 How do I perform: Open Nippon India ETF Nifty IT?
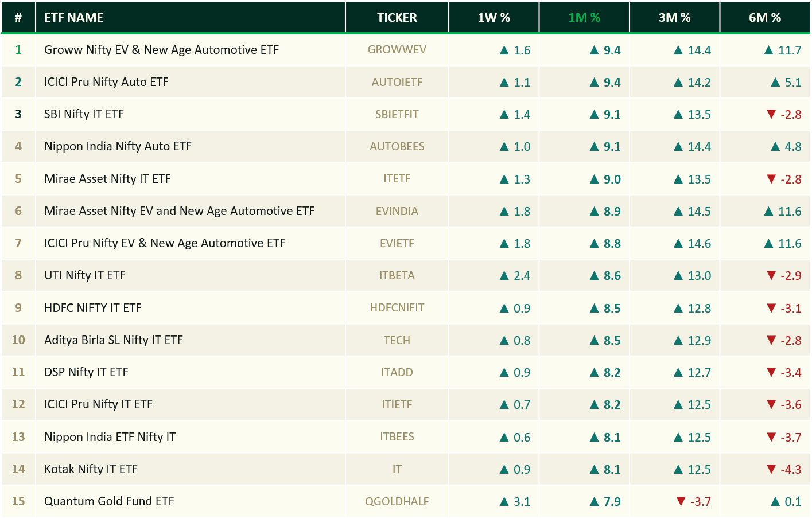coord(110,437)
